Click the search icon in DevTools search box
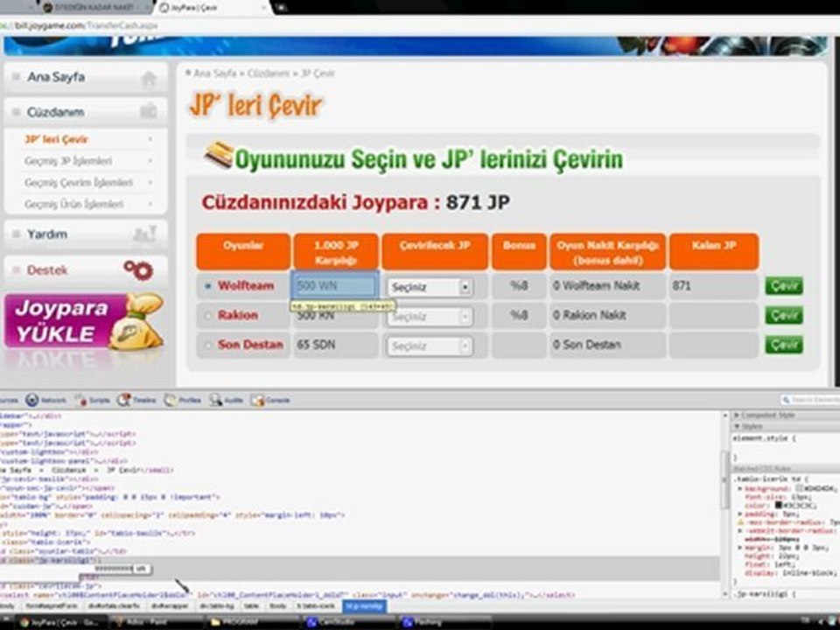 click(x=786, y=400)
